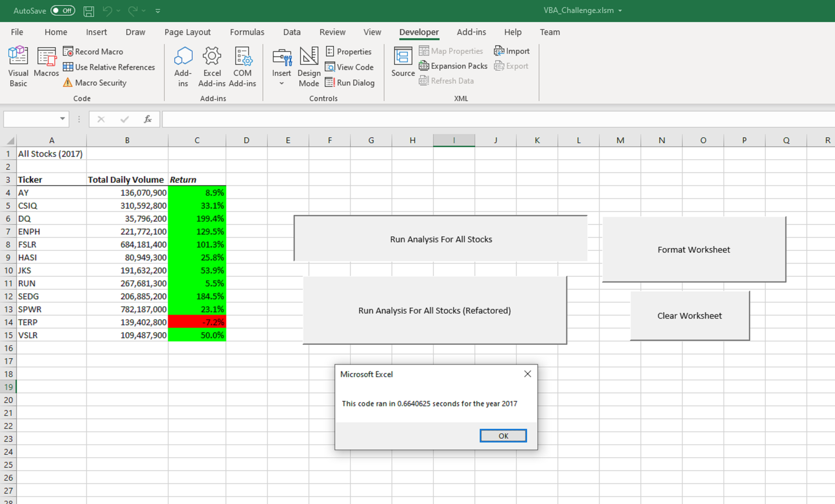Switch to the Insert ribbon tab
This screenshot has width=835, height=504.
point(96,32)
